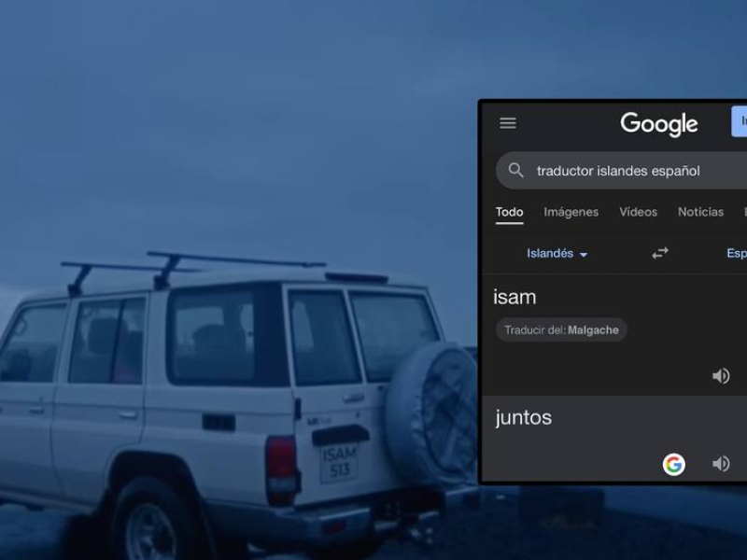Click the source text 'isam'
747x560 pixels.
point(514,298)
